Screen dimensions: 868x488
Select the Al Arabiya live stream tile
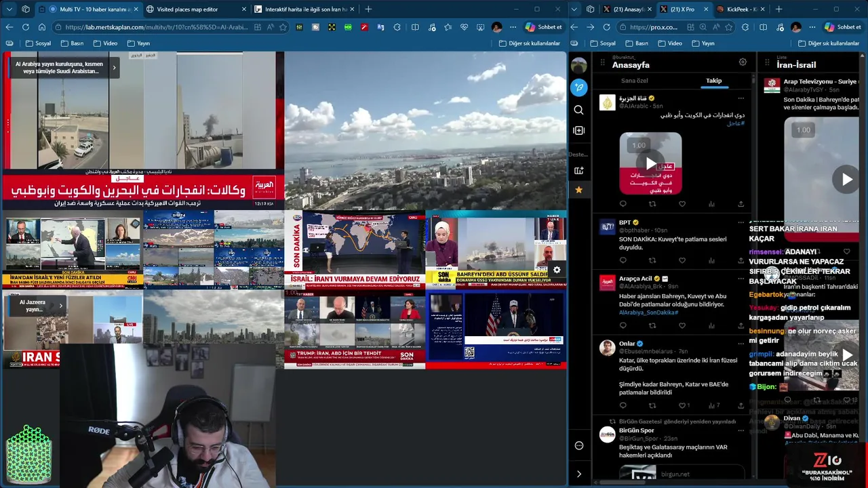click(x=143, y=131)
